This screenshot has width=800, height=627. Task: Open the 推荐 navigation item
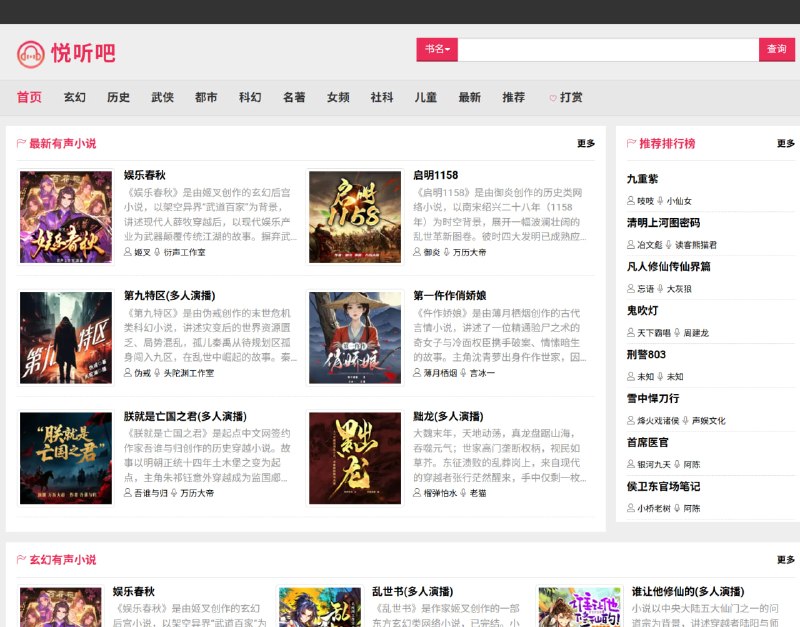click(513, 97)
